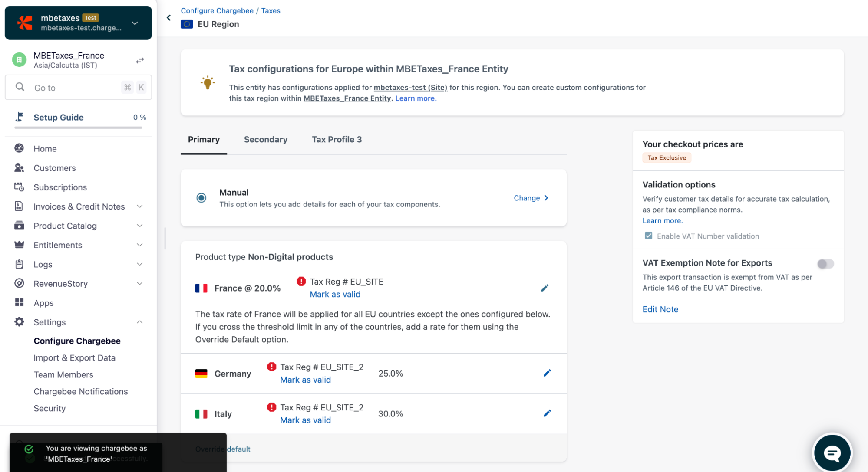The width and height of the screenshot is (868, 472).
Task: Select the Manual radio button
Action: (201, 198)
